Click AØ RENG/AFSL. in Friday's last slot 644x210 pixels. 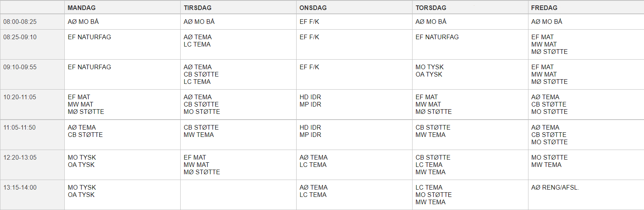pos(555,188)
